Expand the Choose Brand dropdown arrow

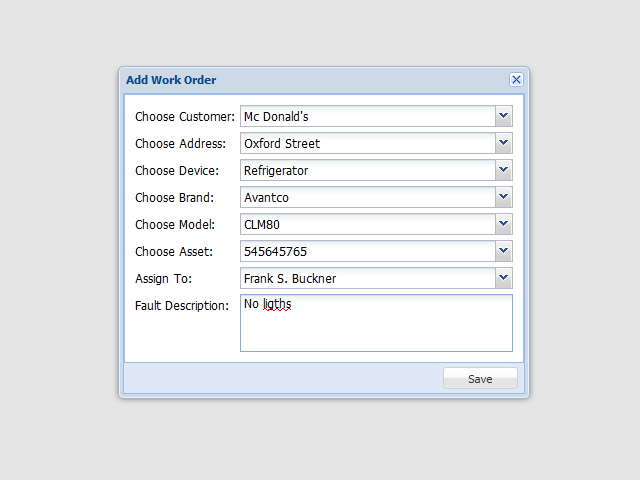504,197
